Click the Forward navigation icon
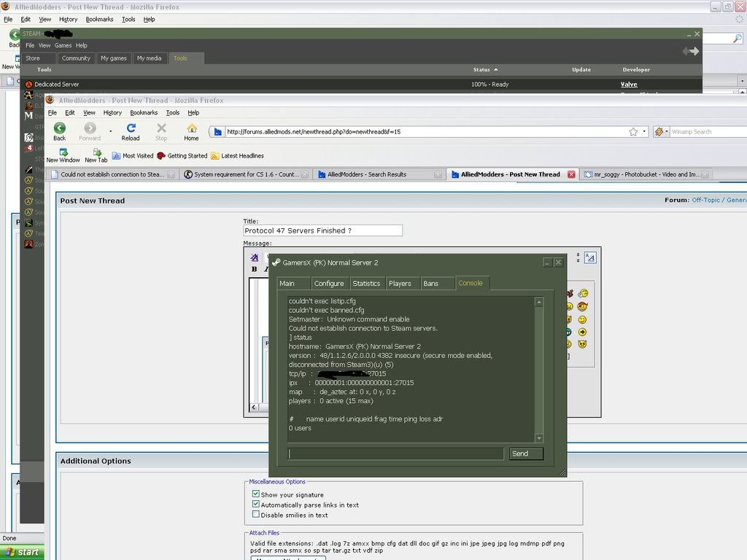Viewport: 747px width, 560px height. 90,128
